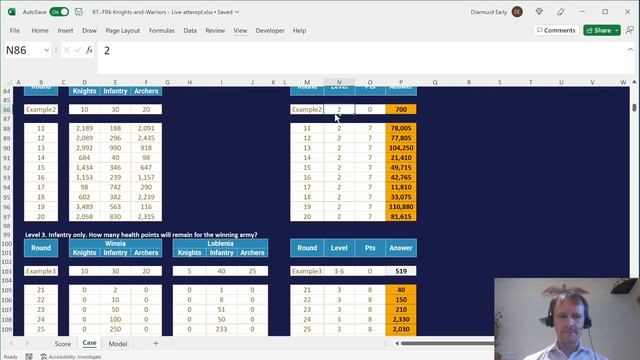Select the Example3 level cell 3-6
Viewport: 640px width, 360px height.
coord(339,271)
